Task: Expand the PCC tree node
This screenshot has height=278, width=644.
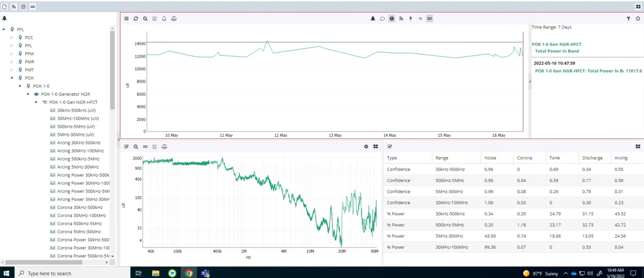Action: click(12, 38)
